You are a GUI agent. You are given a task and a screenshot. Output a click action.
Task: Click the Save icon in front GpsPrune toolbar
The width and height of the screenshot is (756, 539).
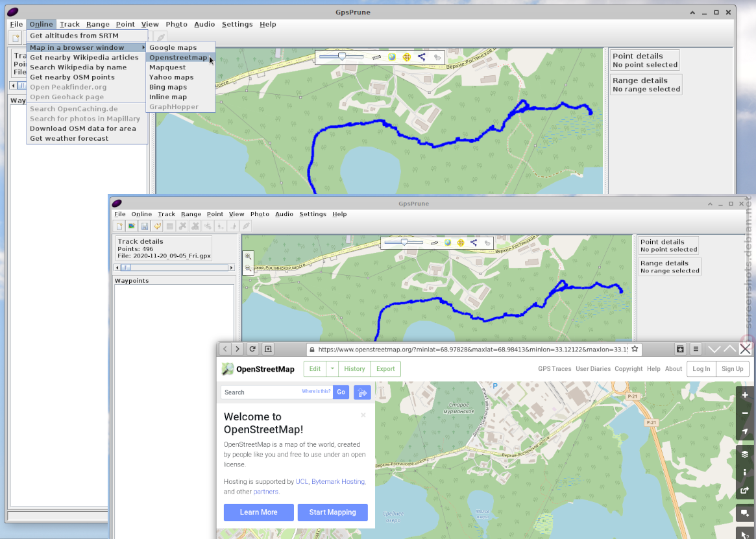tap(144, 226)
